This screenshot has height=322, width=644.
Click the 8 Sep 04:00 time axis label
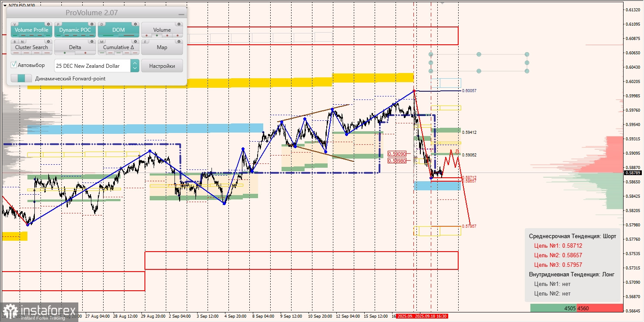[263, 316]
